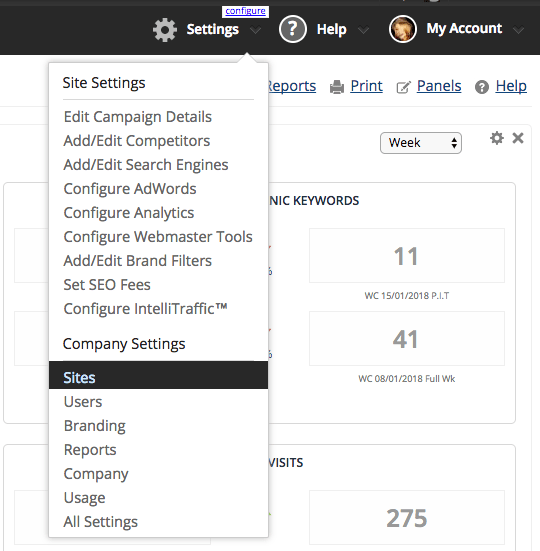The height and width of the screenshot is (551, 540).
Task: Select Configure Analytics in the menu
Action: [129, 213]
